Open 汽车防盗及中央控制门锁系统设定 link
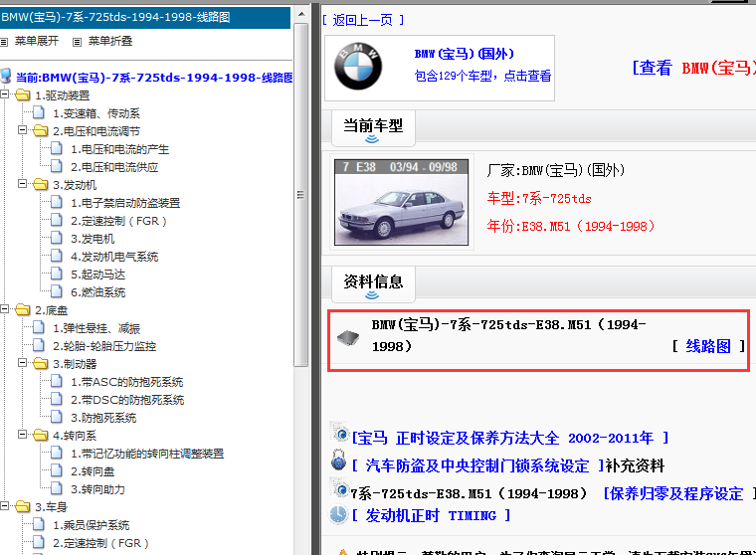756x555 pixels. coord(477,465)
